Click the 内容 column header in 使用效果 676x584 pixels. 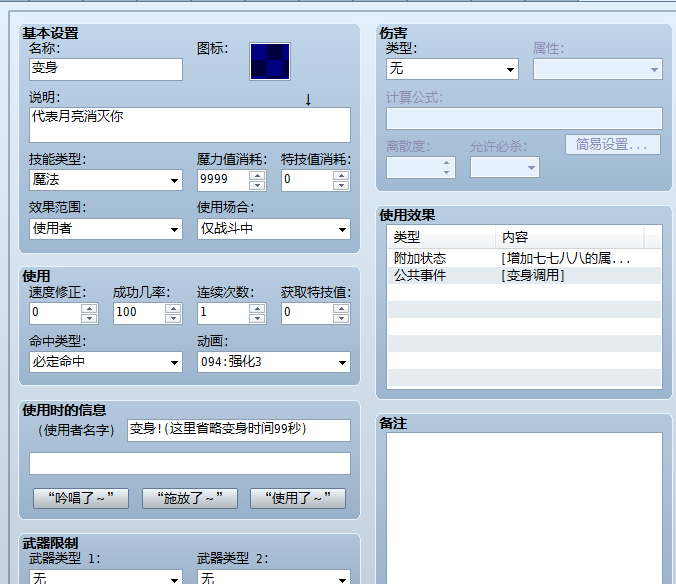point(570,237)
